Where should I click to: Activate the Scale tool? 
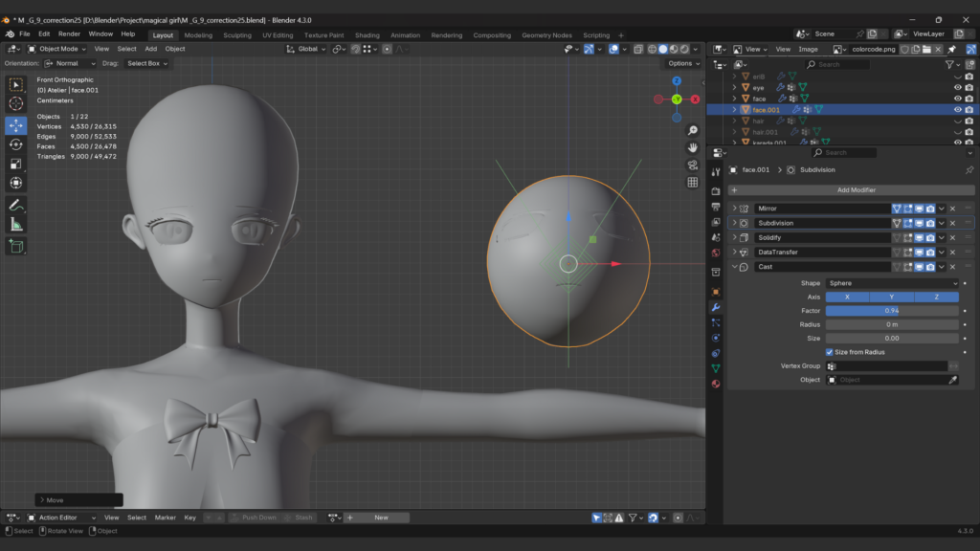(x=15, y=164)
